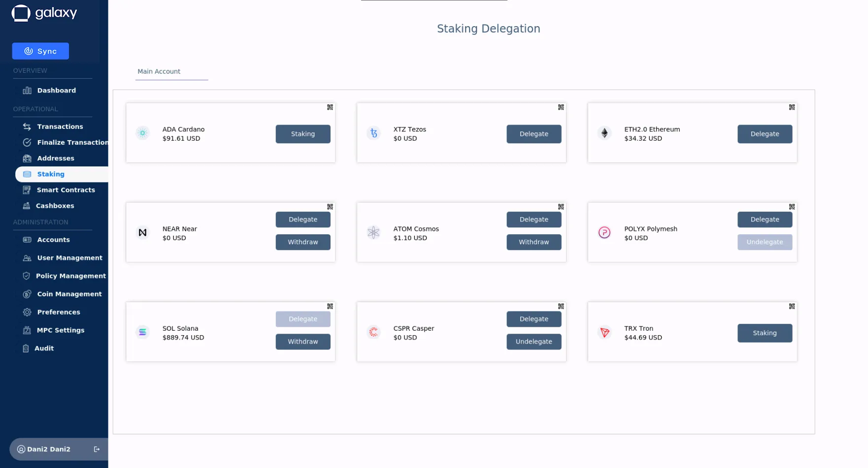The height and width of the screenshot is (468, 868).
Task: Click the Tezos coin logo
Action: (x=373, y=133)
